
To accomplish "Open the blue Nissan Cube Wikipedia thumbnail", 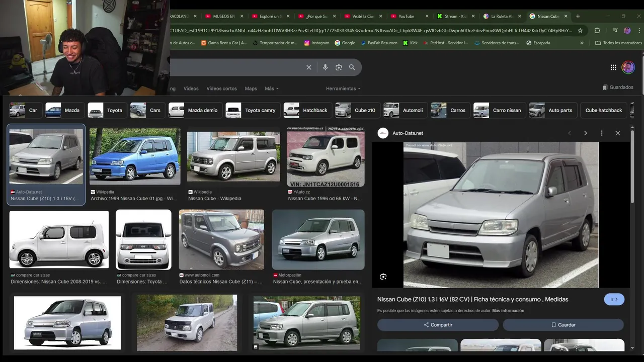I will click(x=135, y=156).
